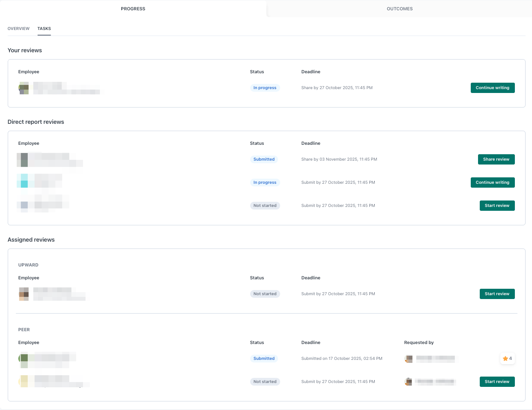
Task: Start the not-started Peer review
Action: point(497,382)
